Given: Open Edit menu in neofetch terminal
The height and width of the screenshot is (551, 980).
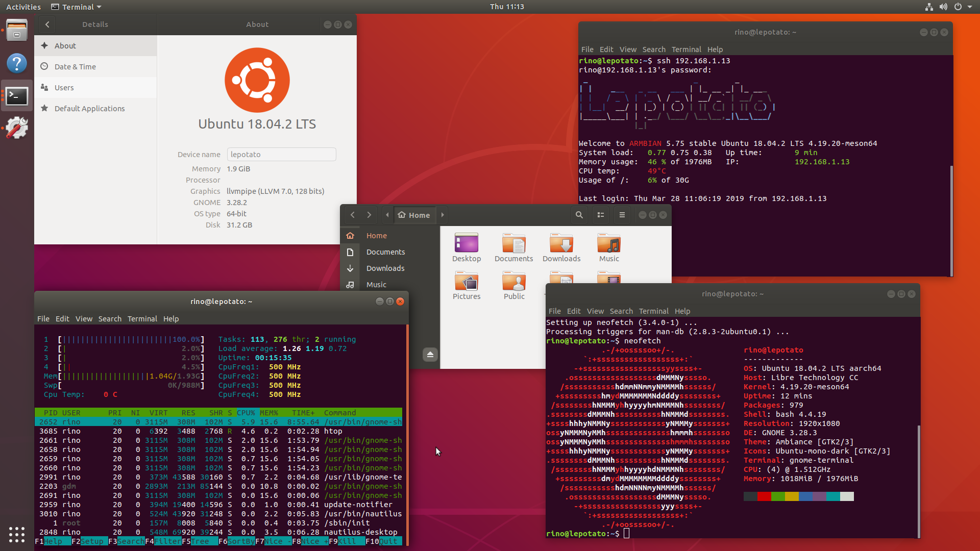Looking at the screenshot, I should (x=574, y=311).
